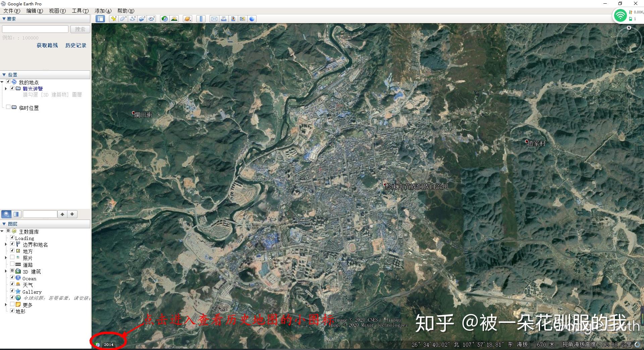644x350 pixels.
Task: Toggle sunlight across the landscape icon
Action: 174,19
